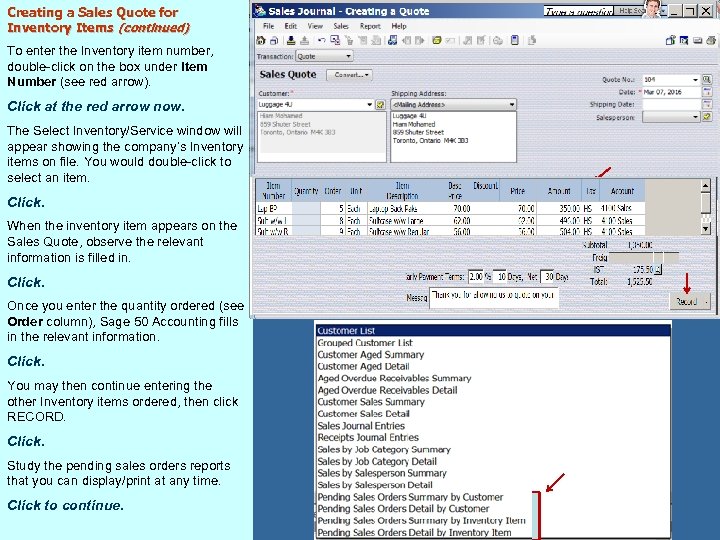
Task: Click the Sales Journal title bar app icon
Action: tap(260, 11)
